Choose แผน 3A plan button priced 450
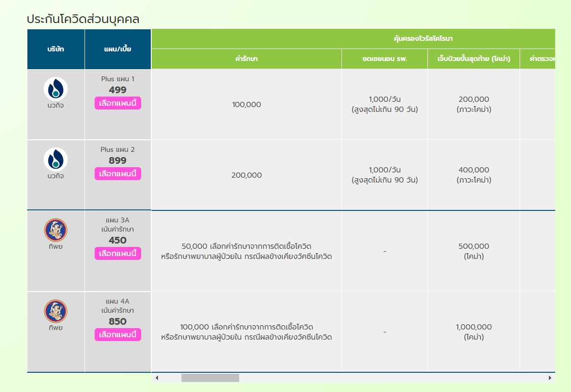Screen dimensions: 571x392 [118, 254]
